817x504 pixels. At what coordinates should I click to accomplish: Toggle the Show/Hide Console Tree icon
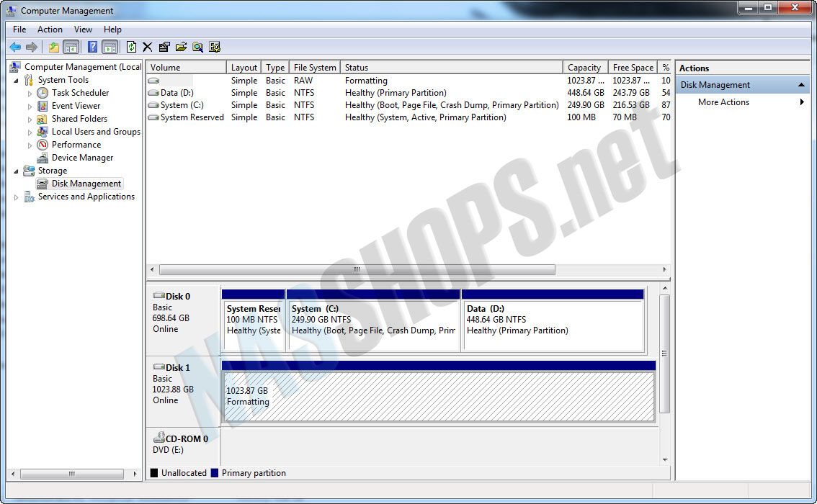pyautogui.click(x=71, y=48)
